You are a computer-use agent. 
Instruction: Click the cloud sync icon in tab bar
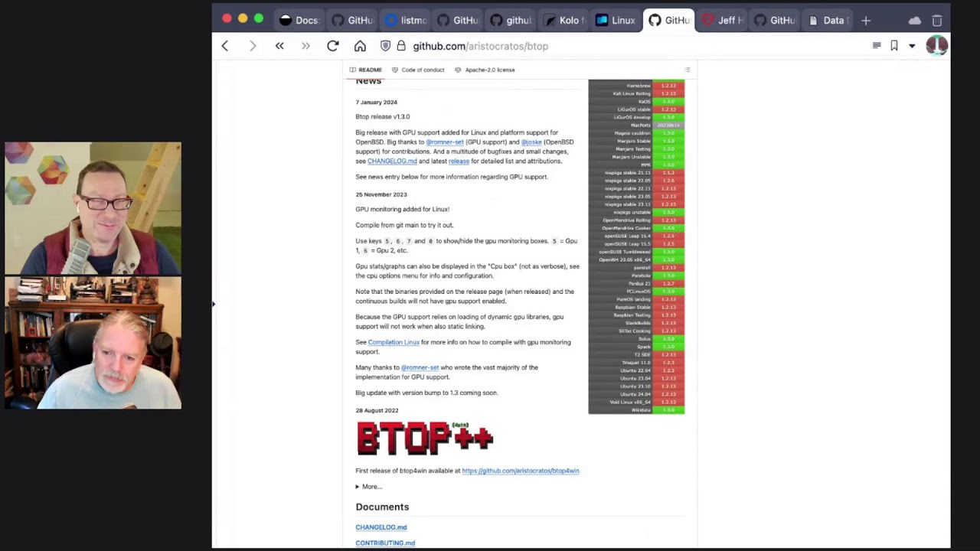pos(915,21)
